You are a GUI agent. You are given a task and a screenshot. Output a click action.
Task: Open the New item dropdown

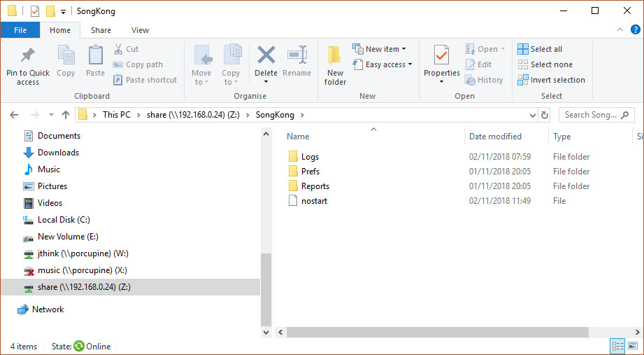coord(380,49)
